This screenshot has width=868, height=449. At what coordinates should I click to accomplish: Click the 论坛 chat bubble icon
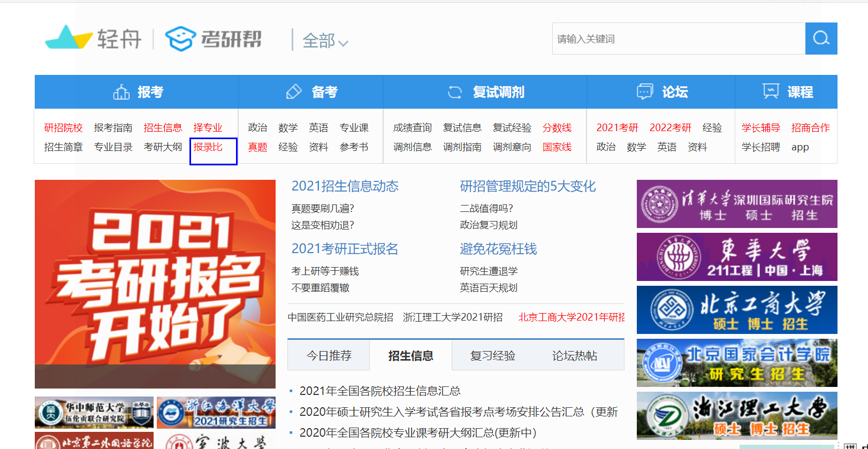click(645, 92)
